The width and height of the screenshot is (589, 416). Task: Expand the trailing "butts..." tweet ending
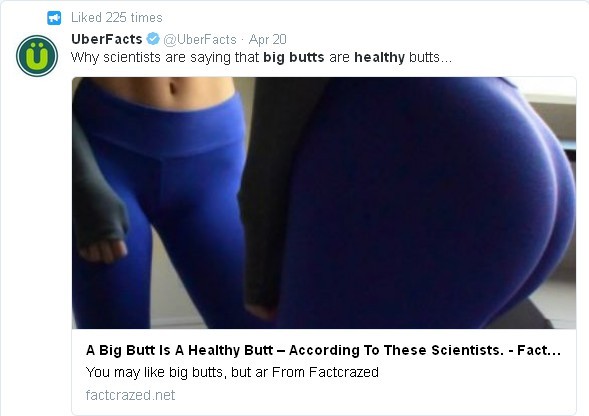(430, 57)
